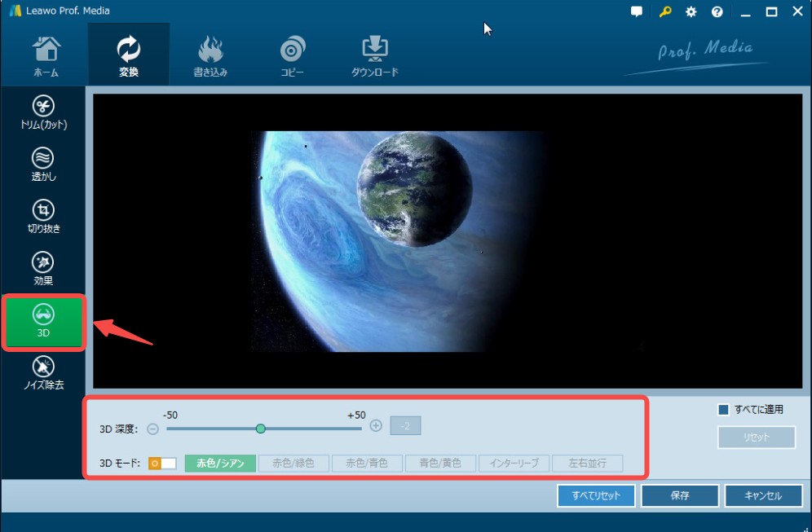812x532 pixels.
Task: Open the feedback chat bubble icon
Action: tap(637, 11)
